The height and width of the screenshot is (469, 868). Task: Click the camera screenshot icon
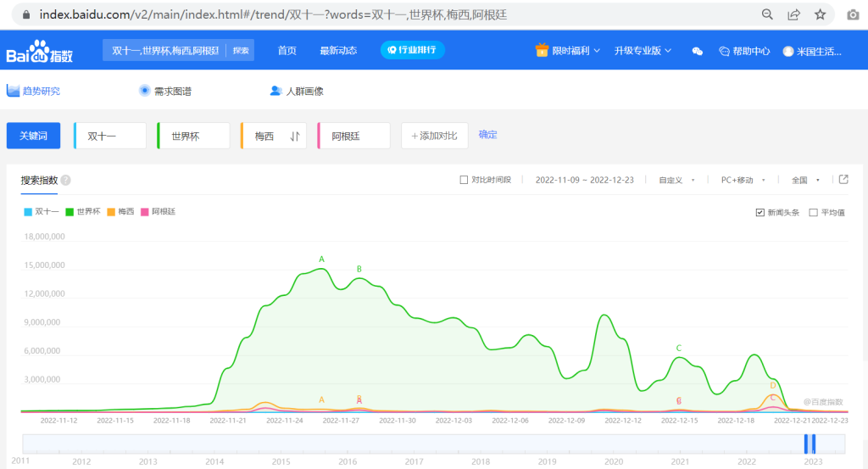(853, 15)
